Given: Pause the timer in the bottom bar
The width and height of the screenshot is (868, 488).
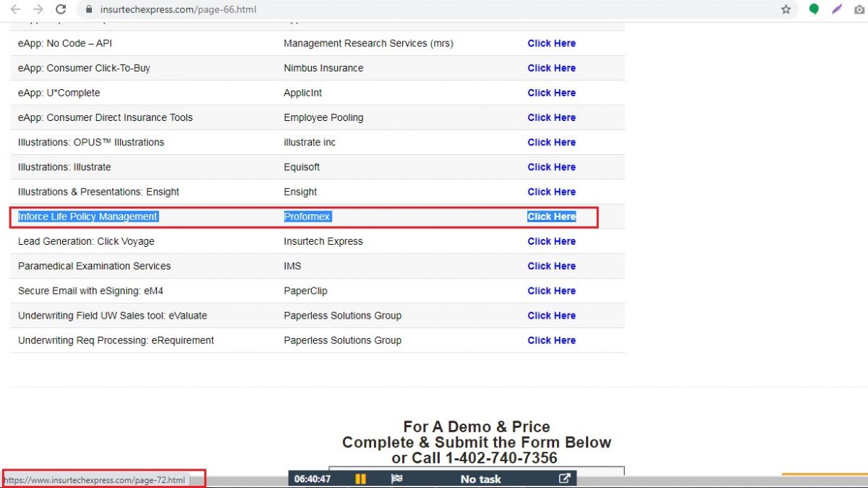Looking at the screenshot, I should point(360,479).
